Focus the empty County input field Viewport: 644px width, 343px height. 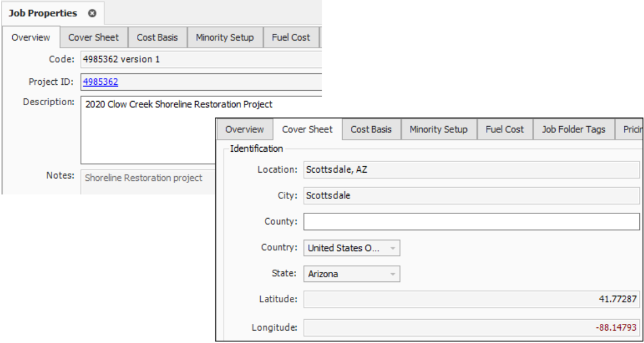click(471, 221)
